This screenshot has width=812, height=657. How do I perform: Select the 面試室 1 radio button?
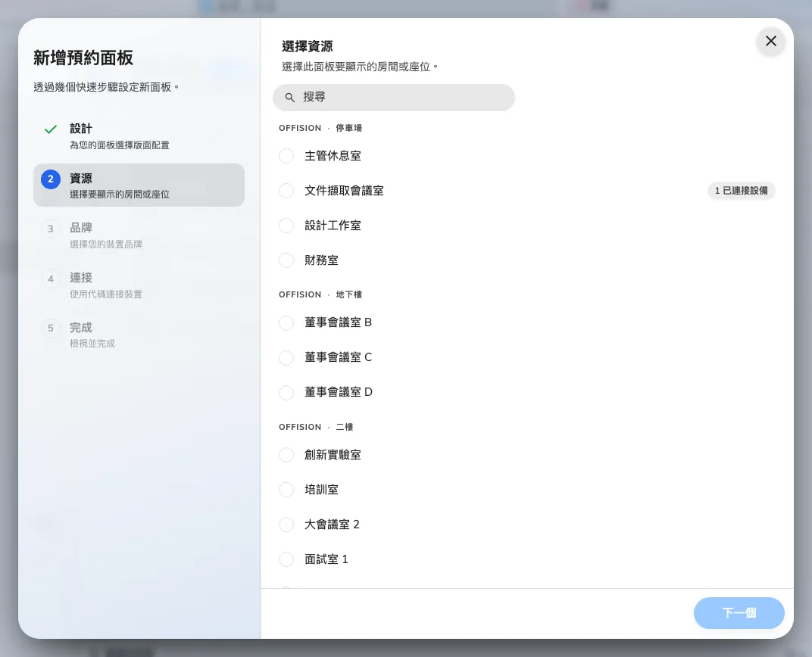tap(286, 559)
